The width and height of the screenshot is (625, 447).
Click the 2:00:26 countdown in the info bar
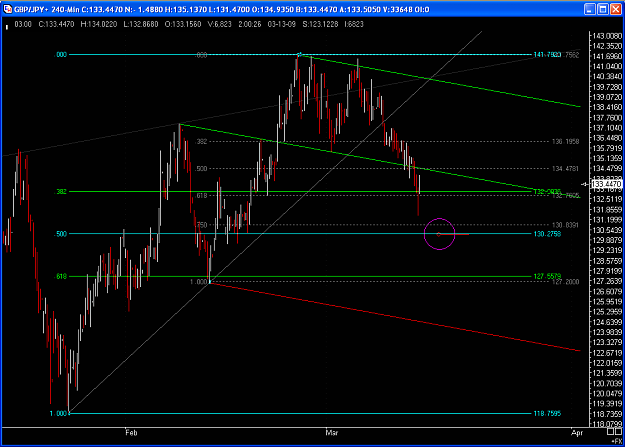[250, 24]
